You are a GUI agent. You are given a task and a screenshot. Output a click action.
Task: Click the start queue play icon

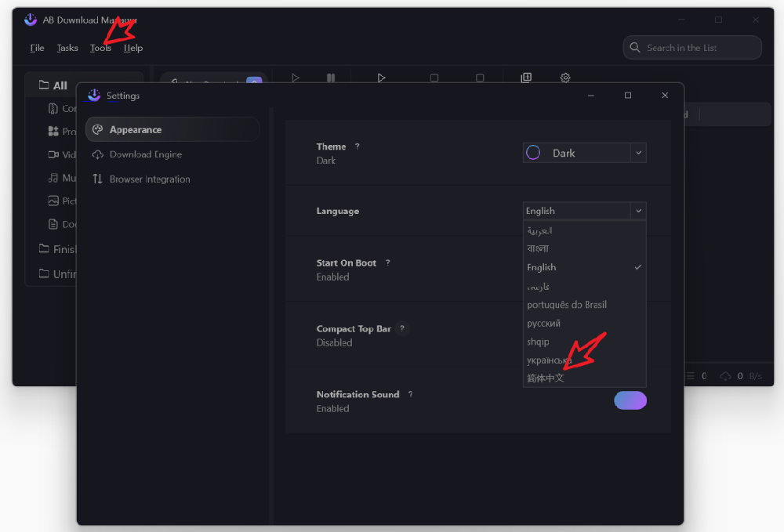click(x=381, y=78)
